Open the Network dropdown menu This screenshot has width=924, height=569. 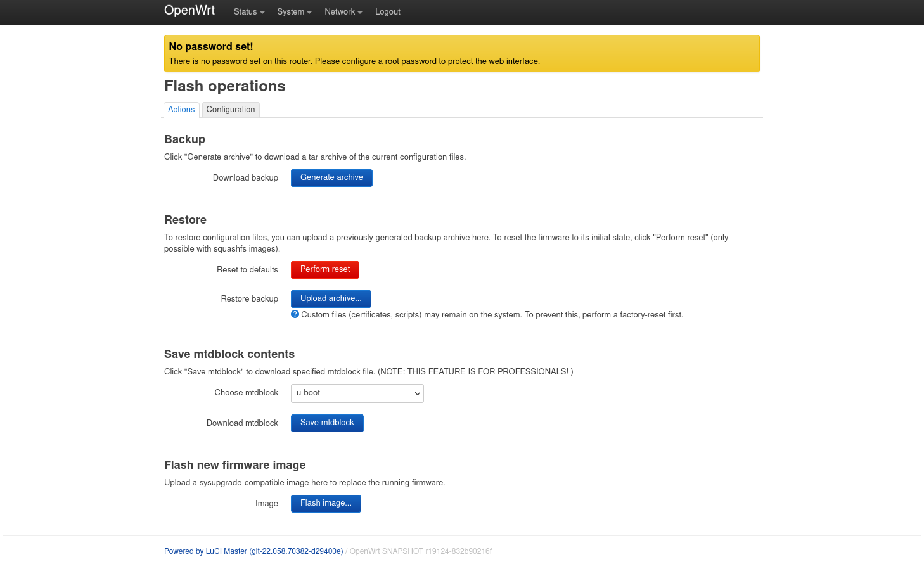343,12
